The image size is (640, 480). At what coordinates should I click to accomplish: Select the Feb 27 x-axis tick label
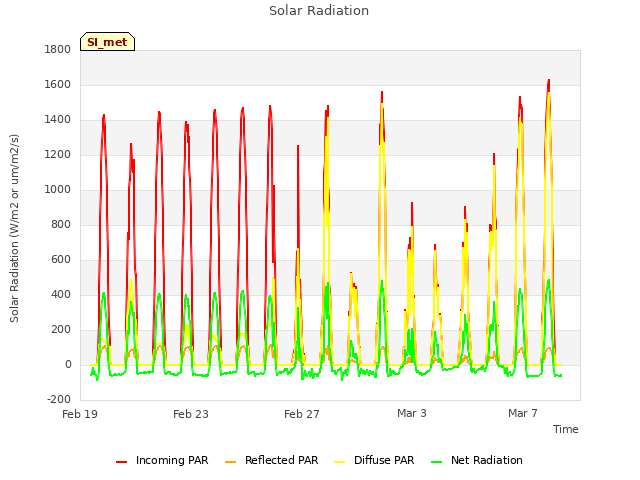click(302, 414)
